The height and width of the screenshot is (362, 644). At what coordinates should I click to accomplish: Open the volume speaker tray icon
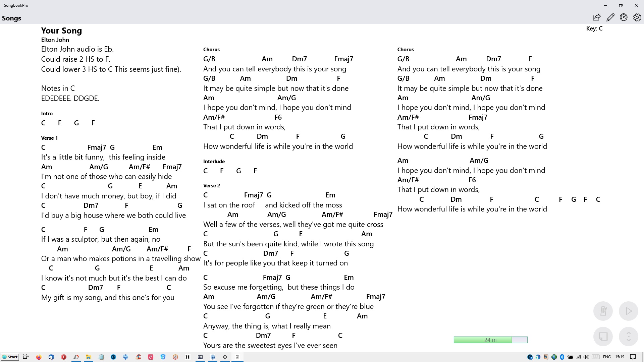[x=586, y=357]
